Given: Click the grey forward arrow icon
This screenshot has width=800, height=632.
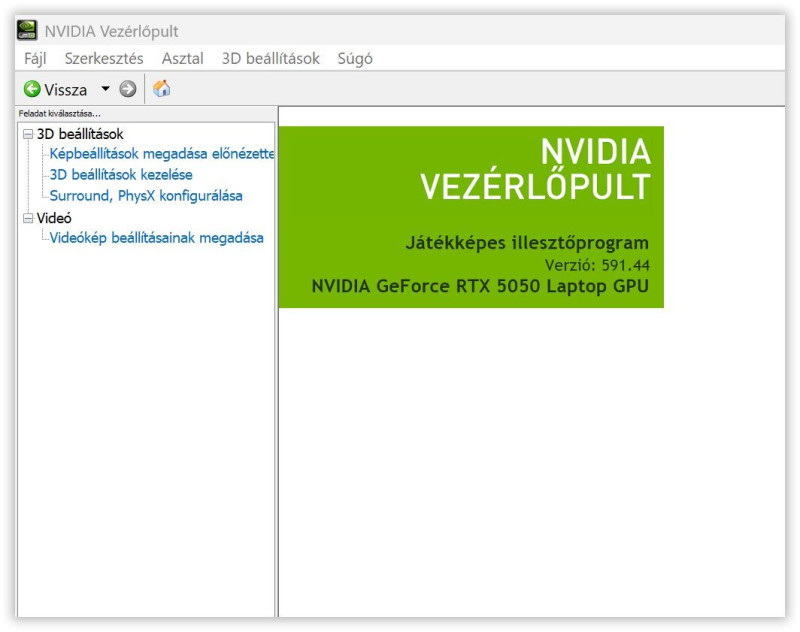Looking at the screenshot, I should pos(128,89).
